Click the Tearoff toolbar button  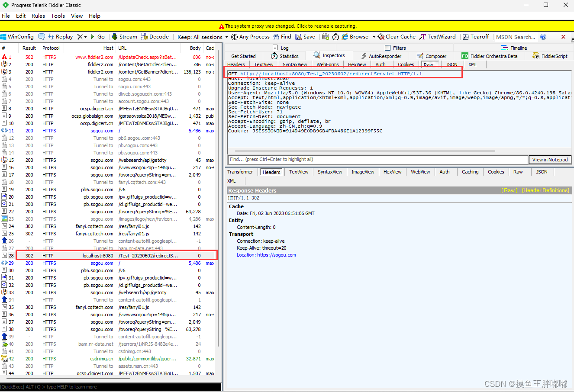point(476,37)
